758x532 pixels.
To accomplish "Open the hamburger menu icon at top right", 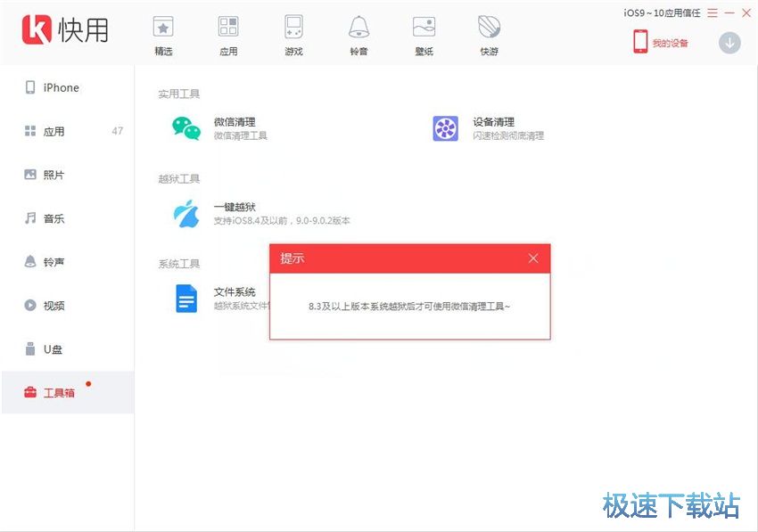I will (x=713, y=13).
